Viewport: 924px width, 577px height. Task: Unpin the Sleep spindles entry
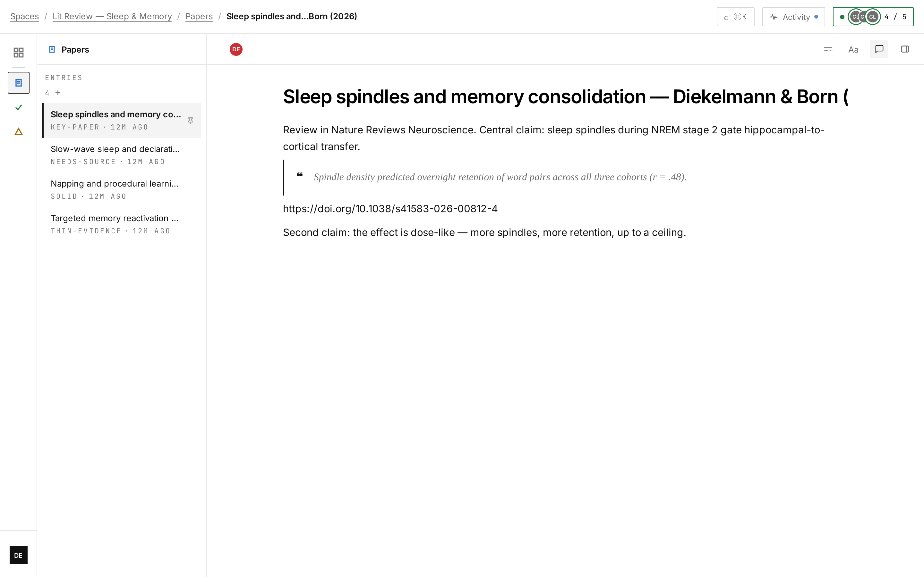[191, 120]
